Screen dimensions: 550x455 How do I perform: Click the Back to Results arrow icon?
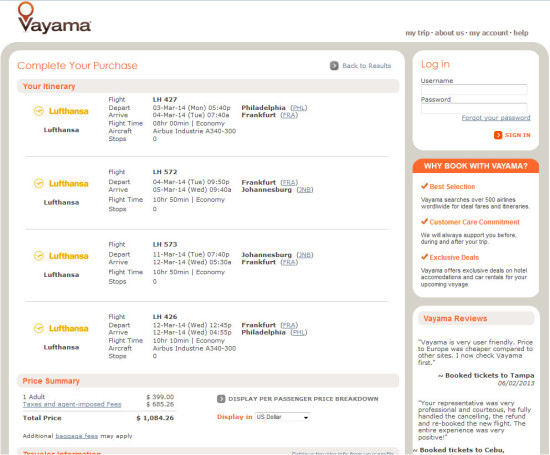tap(334, 66)
